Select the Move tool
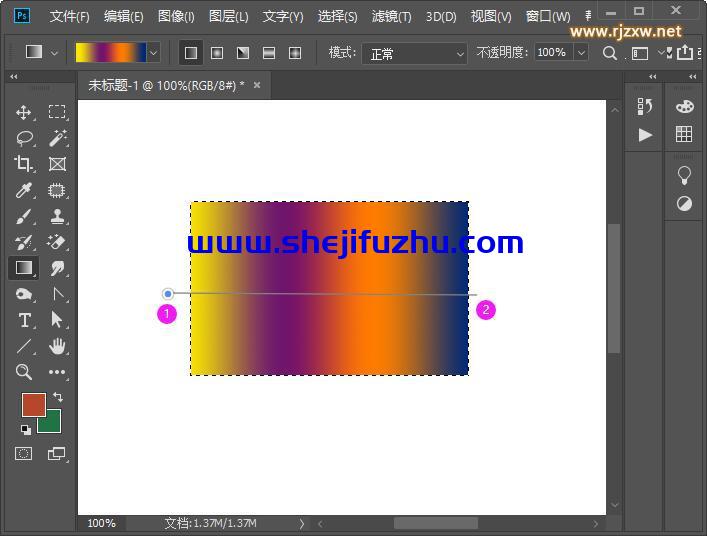The image size is (707, 536). (x=23, y=112)
